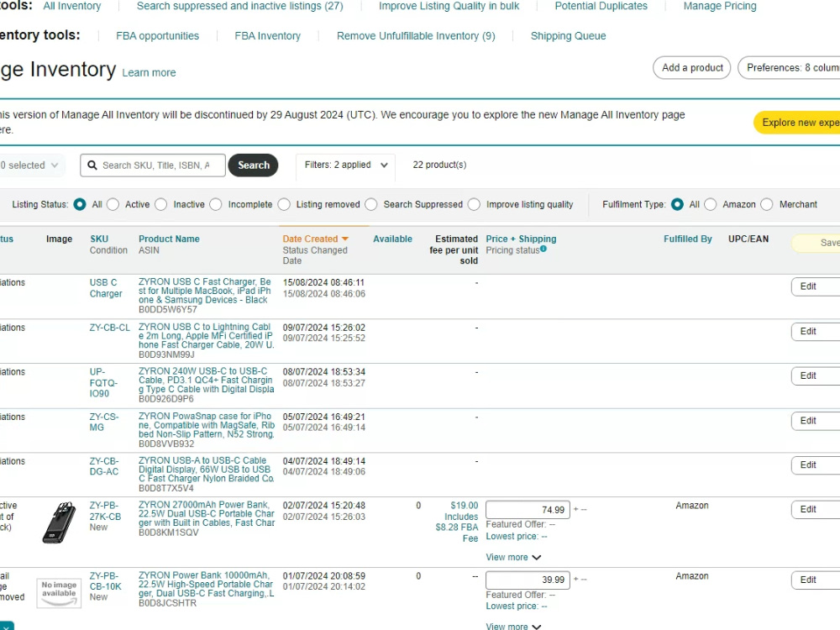Sort by Fulfilled By column header

[688, 239]
